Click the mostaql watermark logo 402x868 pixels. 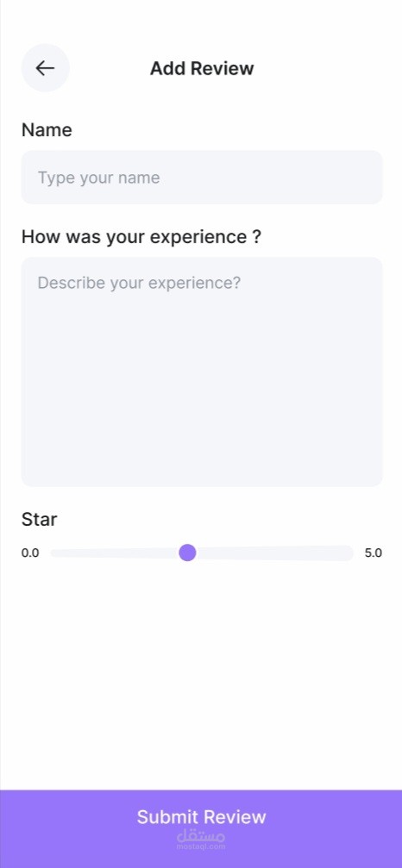pyautogui.click(x=201, y=836)
